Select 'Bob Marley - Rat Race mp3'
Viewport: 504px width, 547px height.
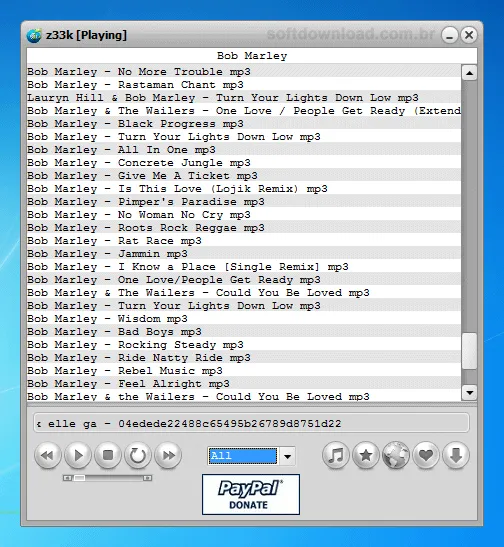pyautogui.click(x=244, y=241)
